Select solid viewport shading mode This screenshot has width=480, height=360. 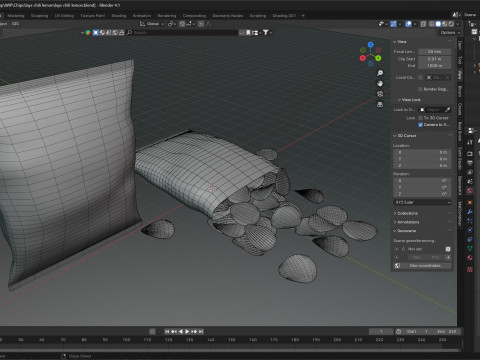pyautogui.click(x=438, y=24)
